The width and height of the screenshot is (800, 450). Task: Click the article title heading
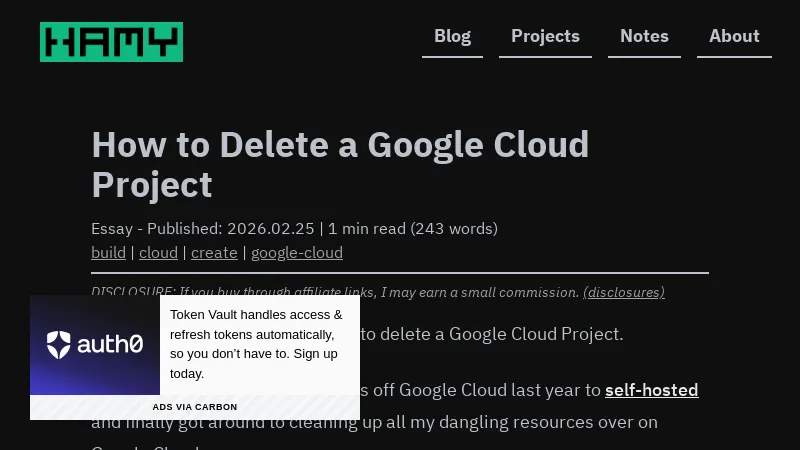click(x=340, y=164)
